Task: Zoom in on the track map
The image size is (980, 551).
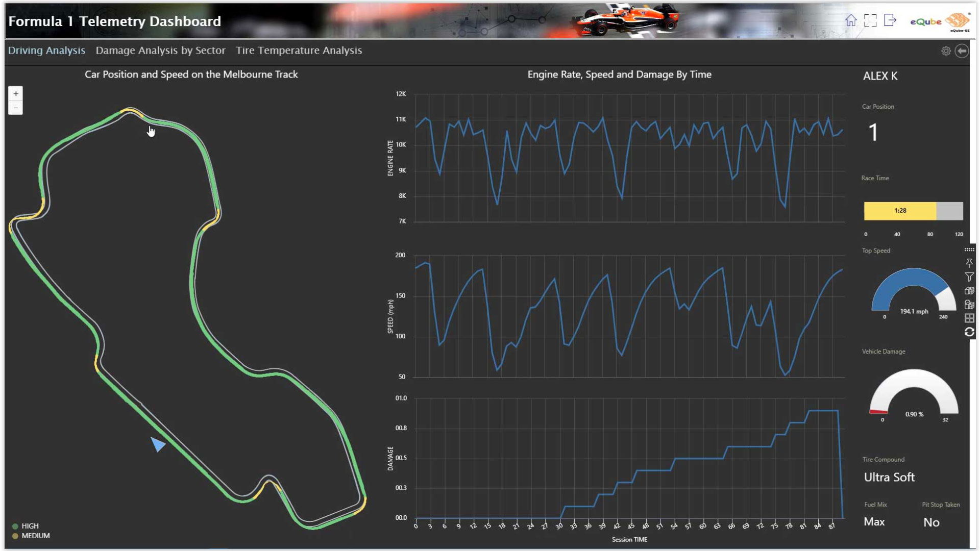Action: [x=16, y=94]
